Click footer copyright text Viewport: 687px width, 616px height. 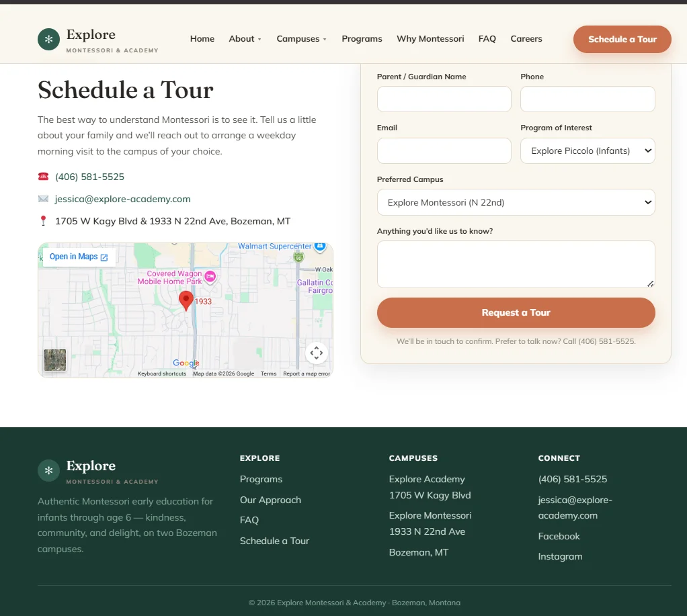tap(354, 603)
